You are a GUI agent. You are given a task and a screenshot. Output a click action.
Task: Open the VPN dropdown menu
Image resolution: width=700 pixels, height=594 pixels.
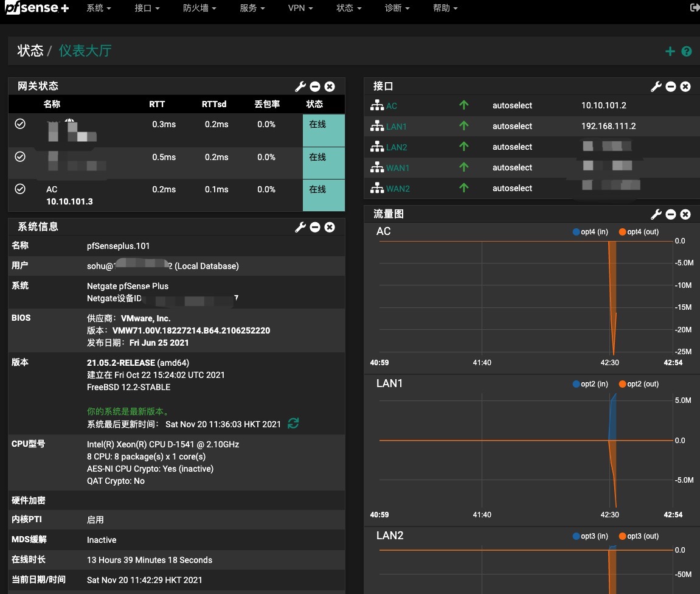click(x=300, y=9)
